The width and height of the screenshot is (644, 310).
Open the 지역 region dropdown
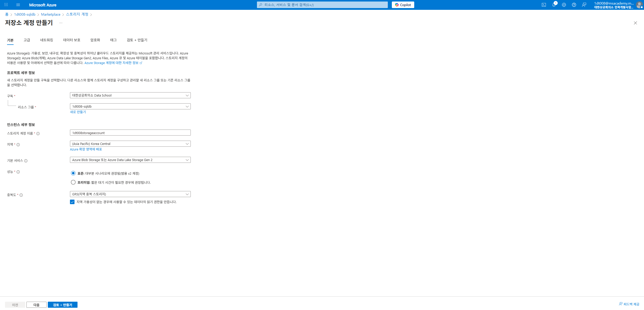click(130, 144)
